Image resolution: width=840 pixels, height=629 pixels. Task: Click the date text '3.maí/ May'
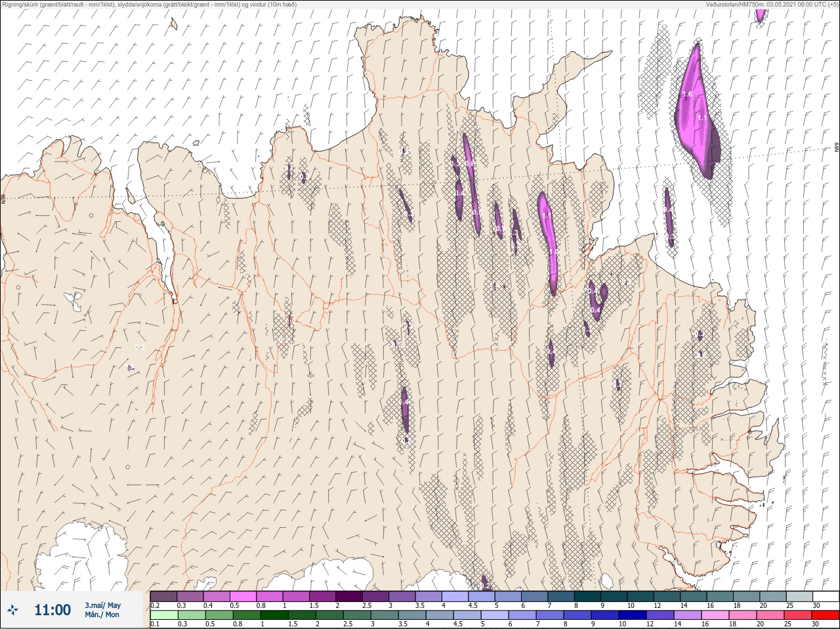(102, 605)
